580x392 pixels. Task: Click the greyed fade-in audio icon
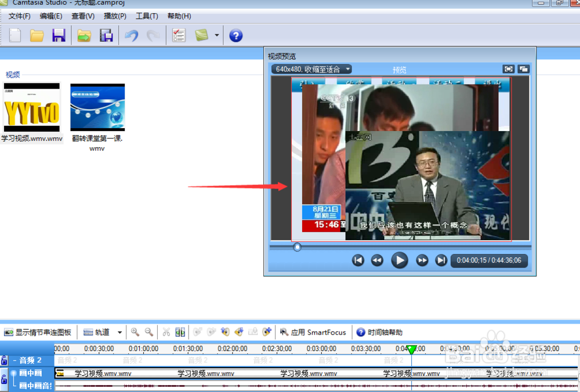[198, 332]
